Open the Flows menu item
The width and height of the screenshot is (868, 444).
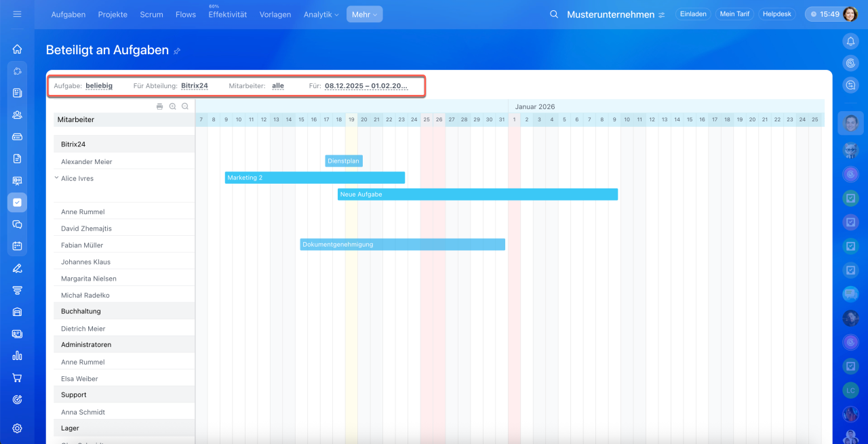pos(186,14)
